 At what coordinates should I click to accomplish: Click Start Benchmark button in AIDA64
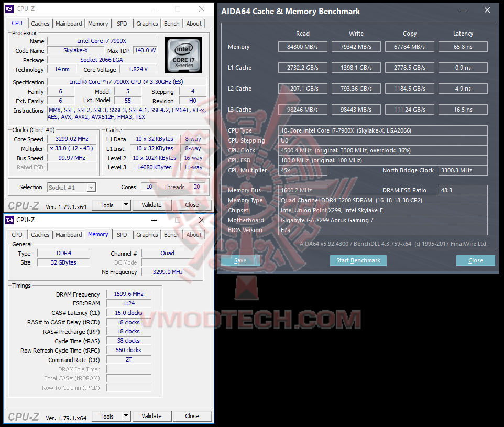(x=358, y=260)
